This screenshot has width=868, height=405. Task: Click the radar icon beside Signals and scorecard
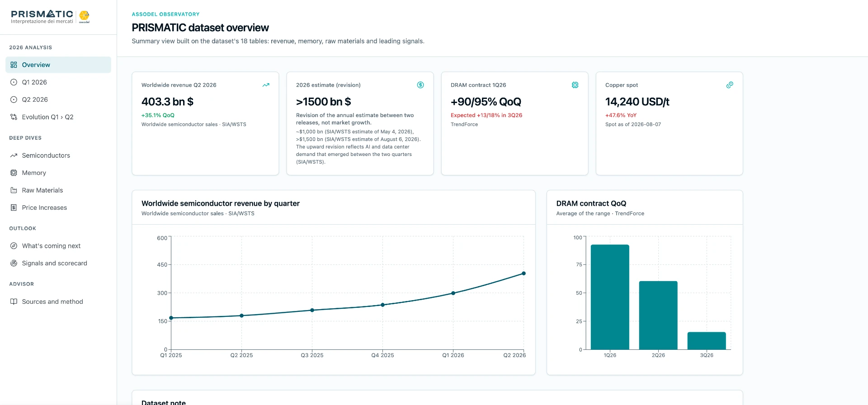[x=14, y=263]
